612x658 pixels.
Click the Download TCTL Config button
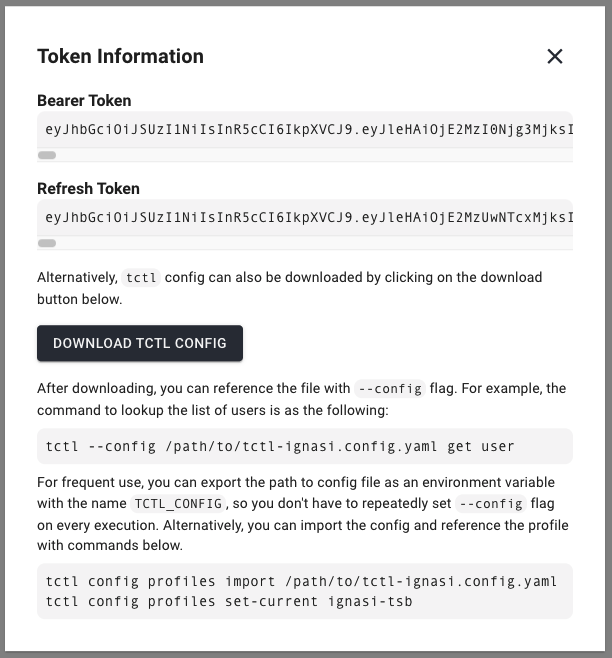tap(140, 343)
